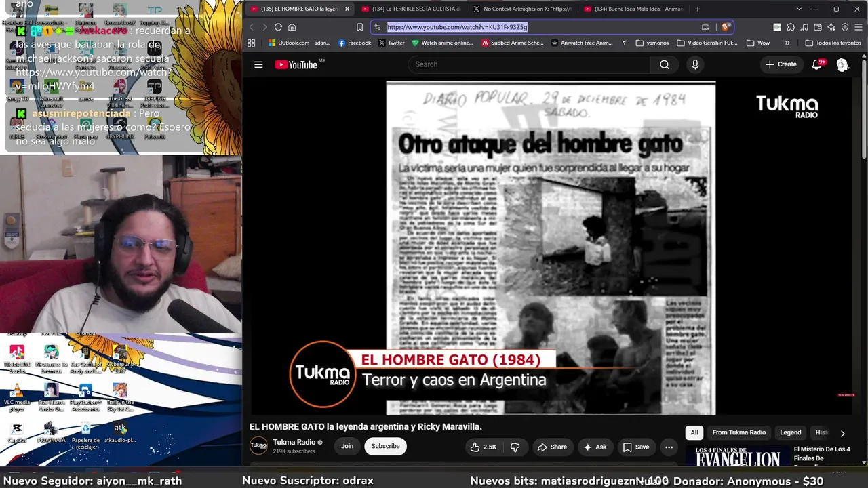868x488 pixels.
Task: Open Watch anime online bookmark
Action: 442,43
